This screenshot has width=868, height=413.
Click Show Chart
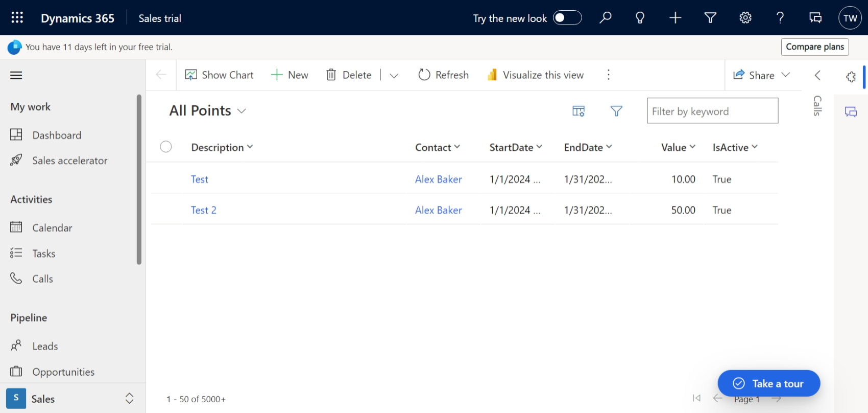pyautogui.click(x=219, y=75)
